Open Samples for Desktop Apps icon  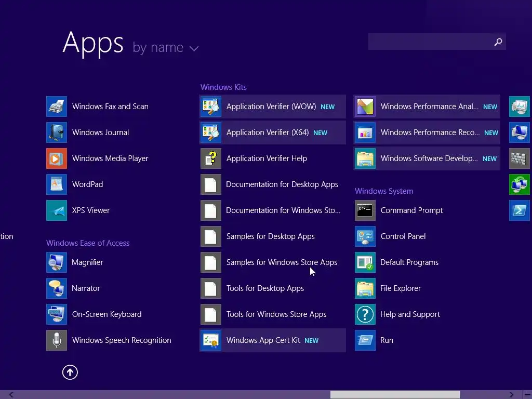pyautogui.click(x=211, y=236)
